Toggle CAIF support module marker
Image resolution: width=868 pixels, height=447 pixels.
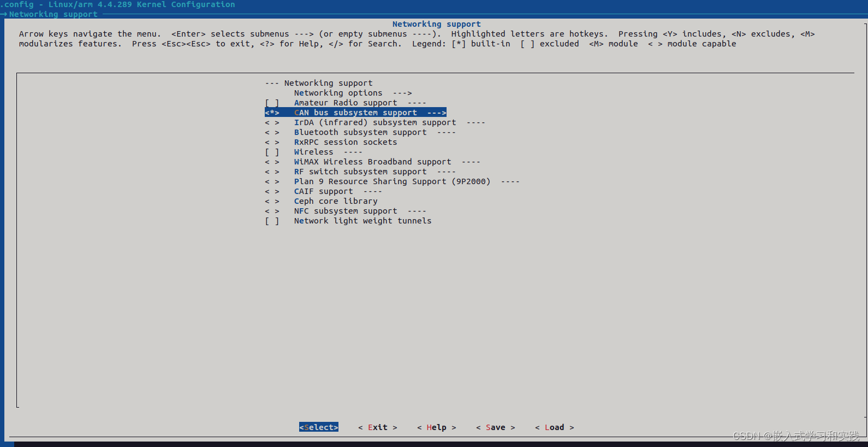coord(272,191)
